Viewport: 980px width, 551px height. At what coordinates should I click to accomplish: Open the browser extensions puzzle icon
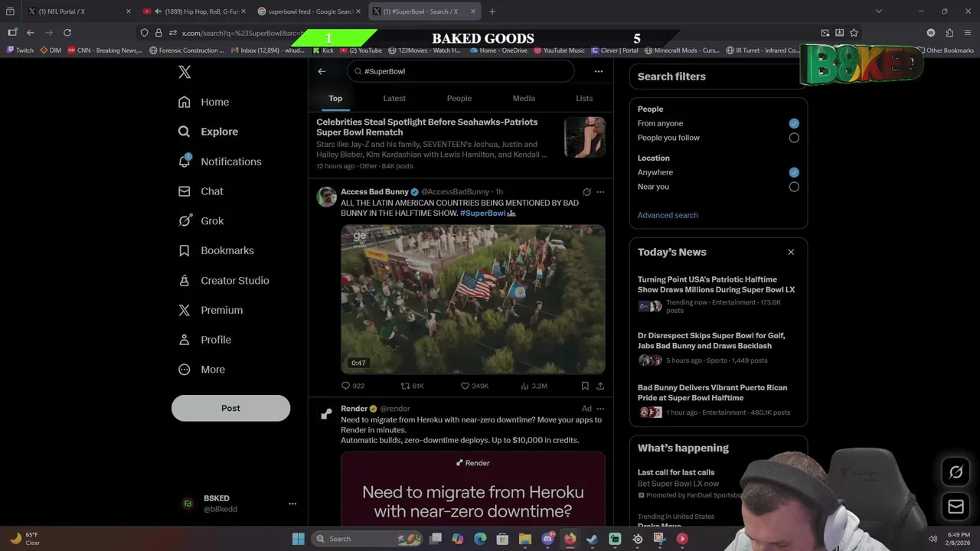(x=949, y=33)
